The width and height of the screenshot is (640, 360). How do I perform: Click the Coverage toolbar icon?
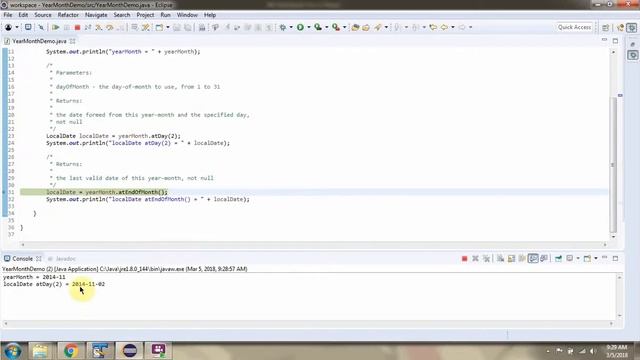click(318, 27)
